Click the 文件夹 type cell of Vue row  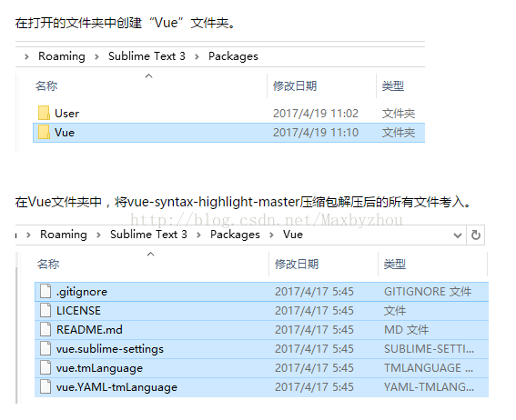(399, 133)
